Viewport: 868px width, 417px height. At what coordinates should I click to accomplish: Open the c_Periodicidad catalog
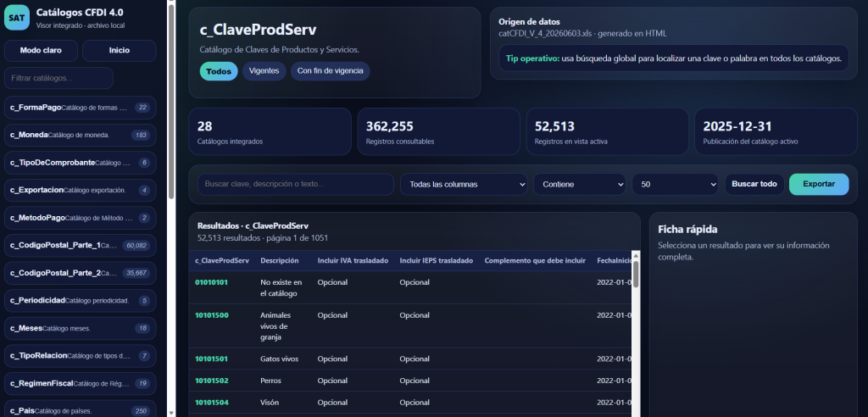(x=81, y=301)
